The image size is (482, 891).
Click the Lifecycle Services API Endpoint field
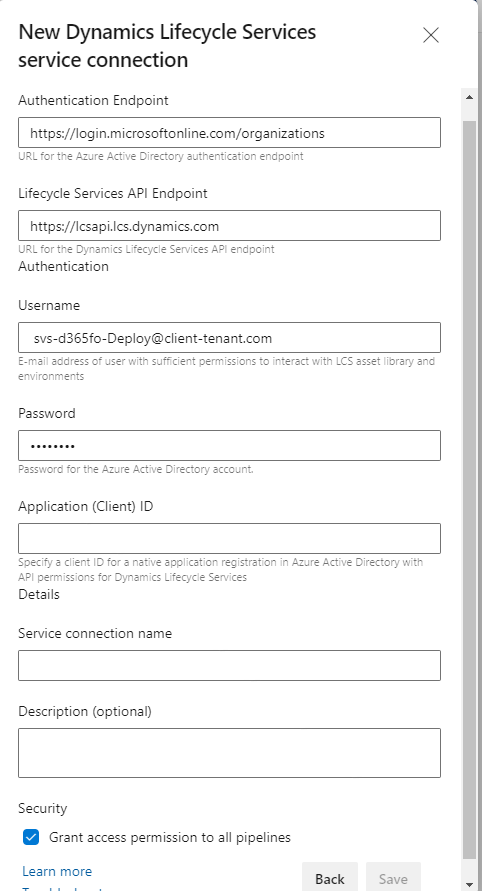pyautogui.click(x=229, y=226)
